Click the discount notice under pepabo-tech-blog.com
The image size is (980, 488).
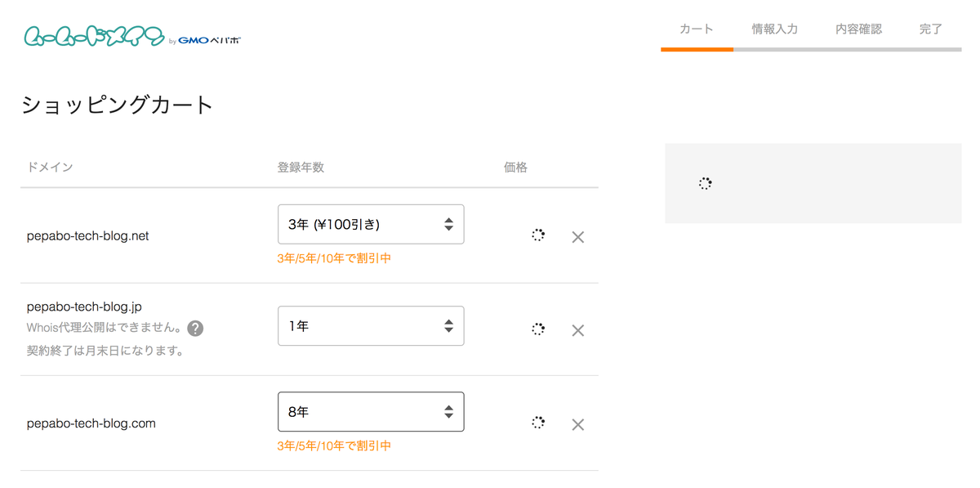click(x=335, y=445)
